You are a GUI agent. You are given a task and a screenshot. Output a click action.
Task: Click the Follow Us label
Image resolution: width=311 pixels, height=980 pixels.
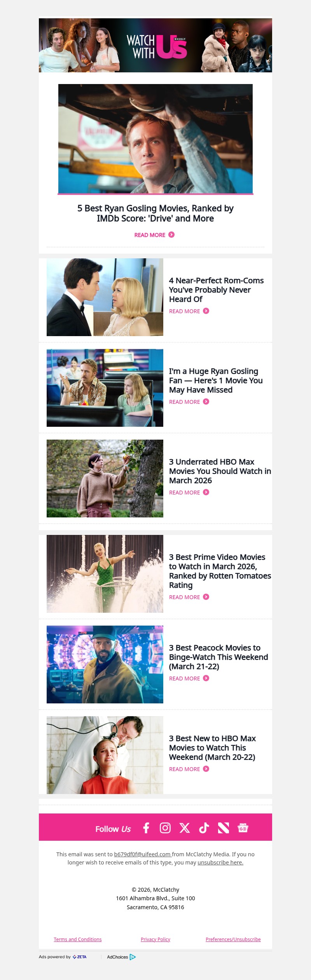tap(113, 829)
